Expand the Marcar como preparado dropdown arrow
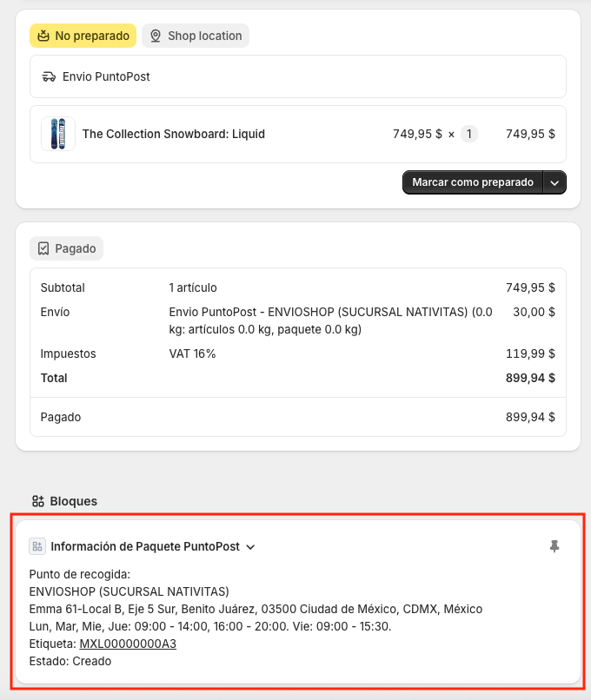The width and height of the screenshot is (591, 700). tap(556, 182)
